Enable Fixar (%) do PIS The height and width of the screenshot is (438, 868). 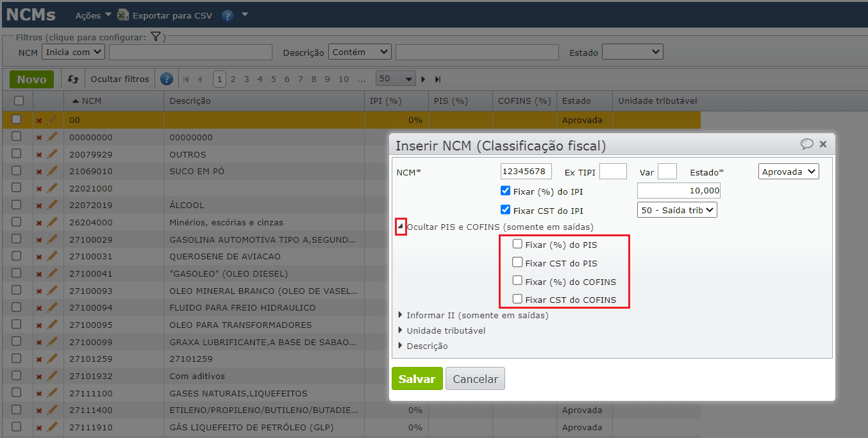517,244
